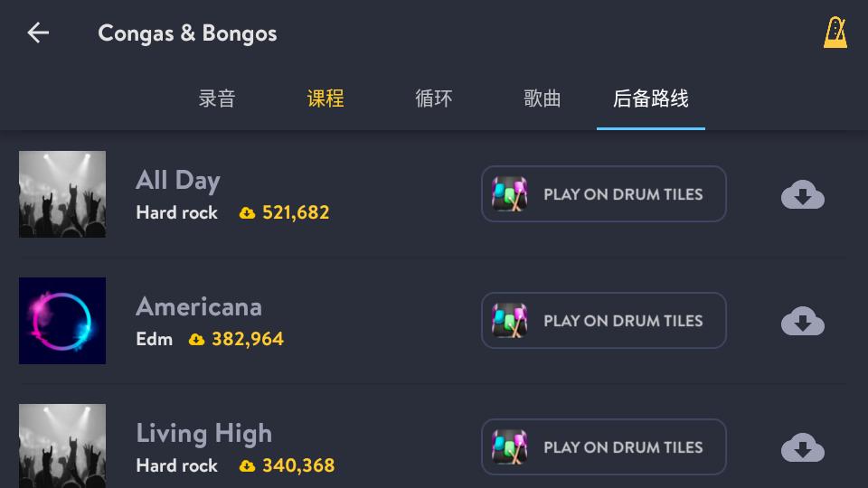
Task: Download the Living High track
Action: point(802,447)
